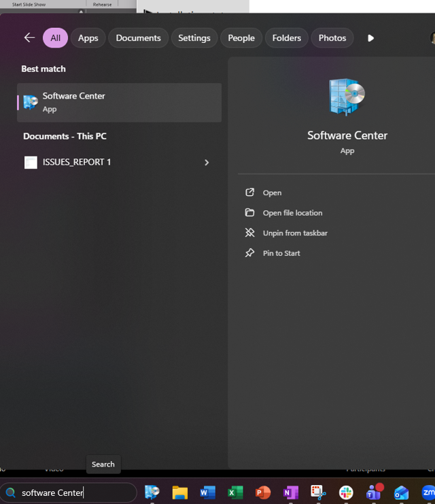Click Pin to Start
The height and width of the screenshot is (504, 435).
point(281,253)
